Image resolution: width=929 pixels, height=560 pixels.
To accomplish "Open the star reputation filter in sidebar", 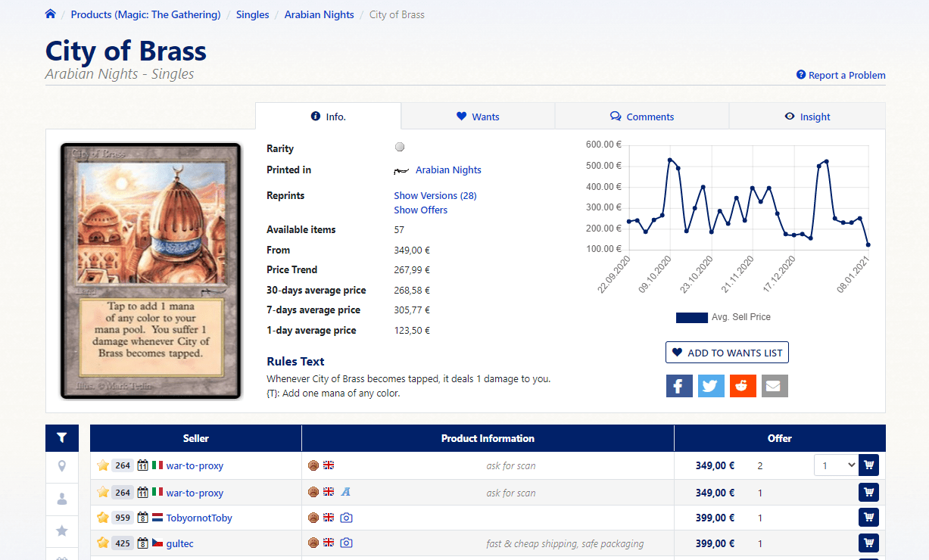I will (x=62, y=531).
